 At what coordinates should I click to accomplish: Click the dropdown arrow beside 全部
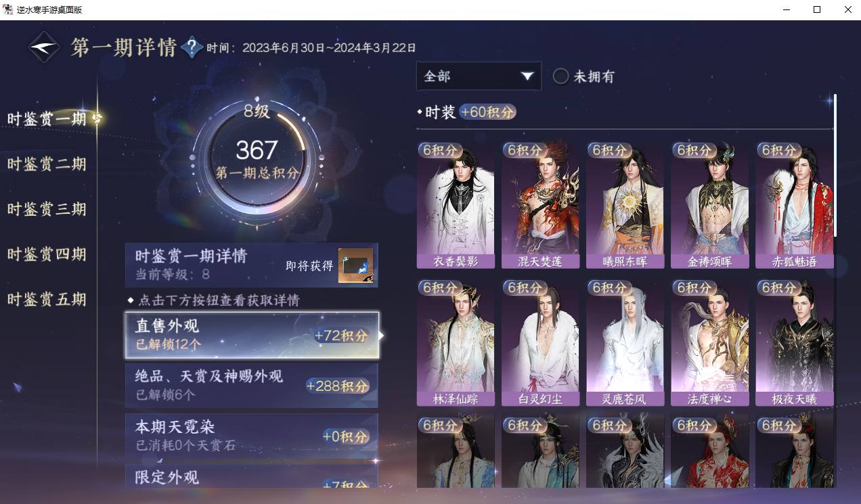tap(527, 76)
